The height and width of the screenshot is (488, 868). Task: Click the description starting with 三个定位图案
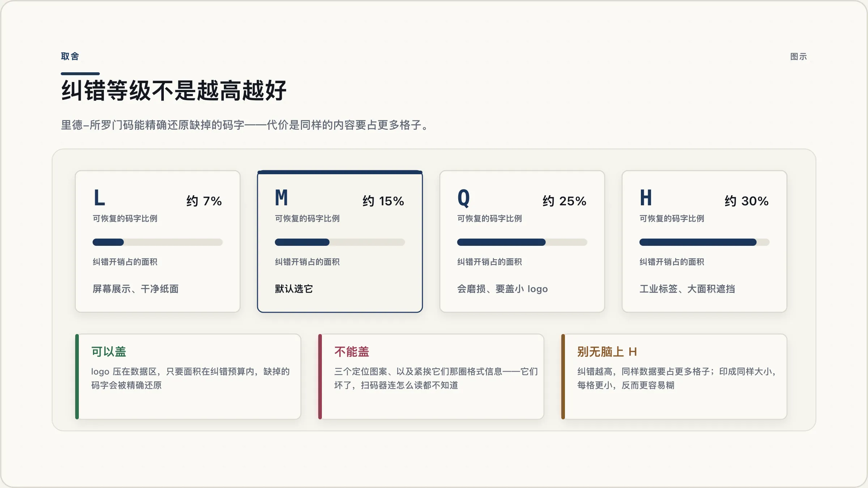point(436,378)
